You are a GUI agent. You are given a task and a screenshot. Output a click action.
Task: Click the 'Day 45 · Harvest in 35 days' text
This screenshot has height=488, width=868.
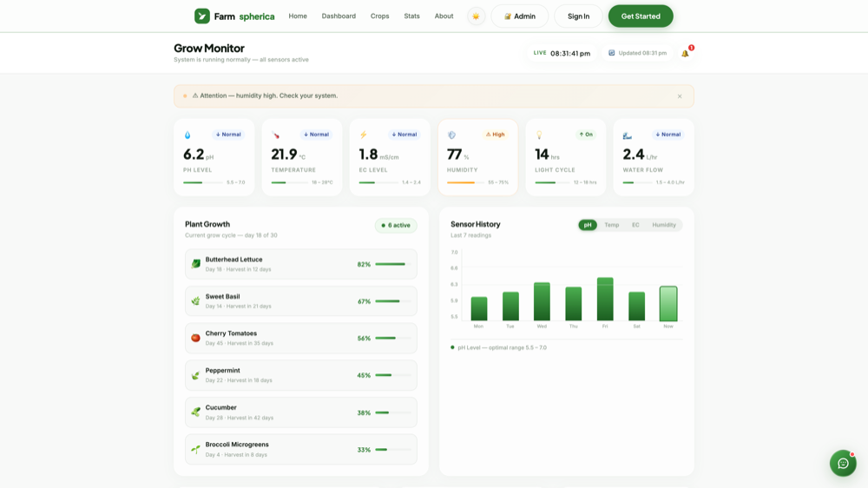[240, 344]
